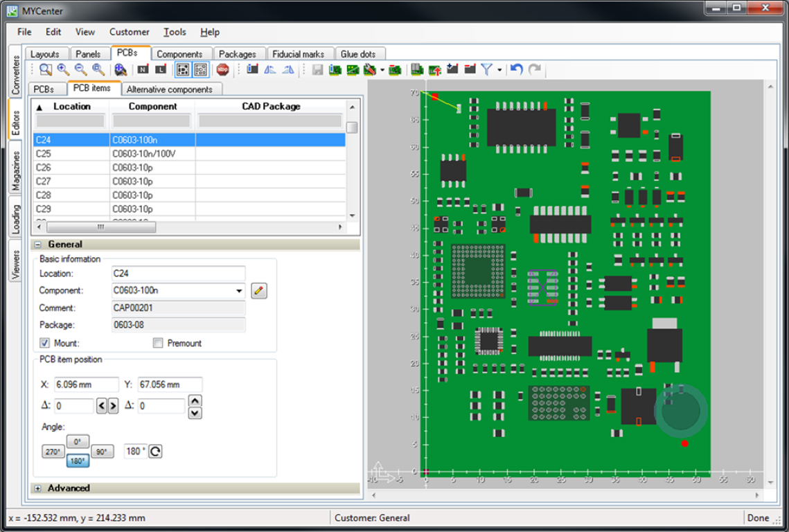This screenshot has height=532, width=789.
Task: Click the zoom out magnifier icon
Action: coord(80,69)
